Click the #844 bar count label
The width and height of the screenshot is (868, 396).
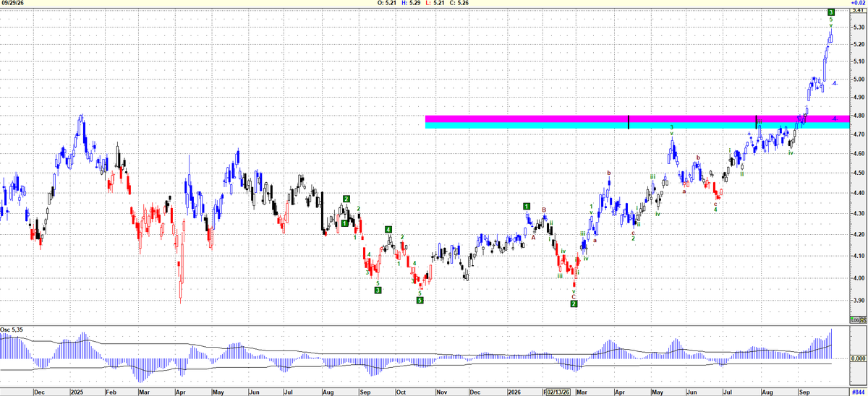click(x=858, y=391)
